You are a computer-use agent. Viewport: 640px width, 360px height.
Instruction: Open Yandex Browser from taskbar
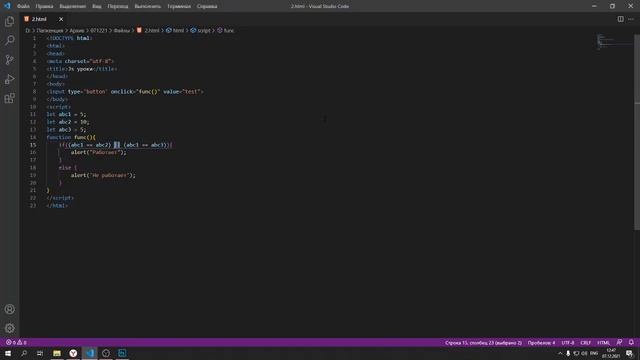73,353
